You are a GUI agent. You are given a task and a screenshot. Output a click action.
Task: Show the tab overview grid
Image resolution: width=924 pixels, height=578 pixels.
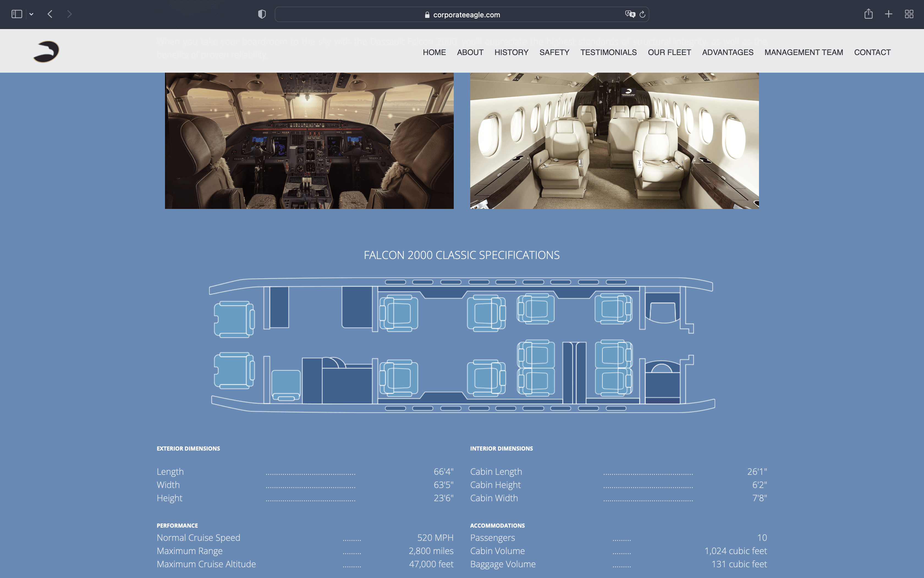pyautogui.click(x=909, y=14)
